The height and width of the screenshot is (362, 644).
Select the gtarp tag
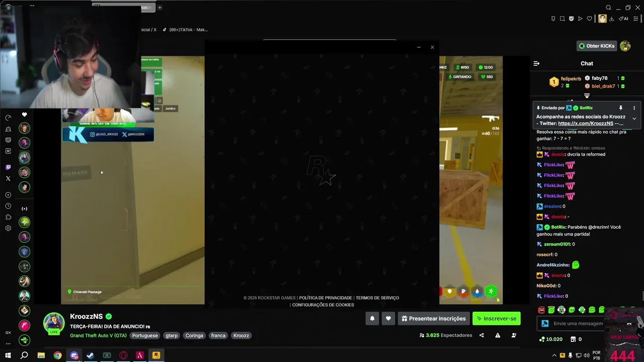tap(172, 335)
